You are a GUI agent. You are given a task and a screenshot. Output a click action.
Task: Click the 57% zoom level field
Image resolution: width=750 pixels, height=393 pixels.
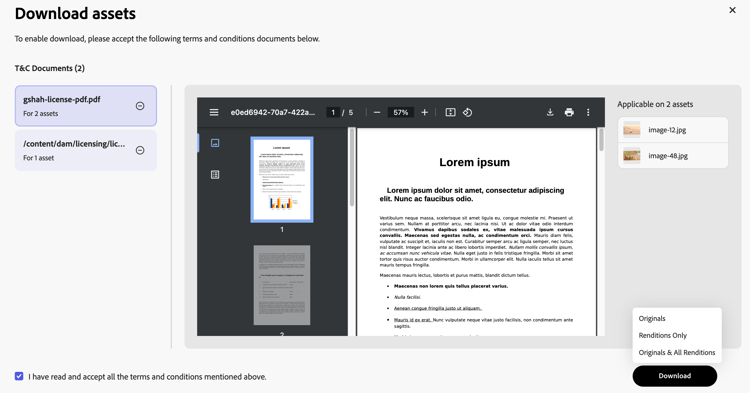[x=400, y=112]
